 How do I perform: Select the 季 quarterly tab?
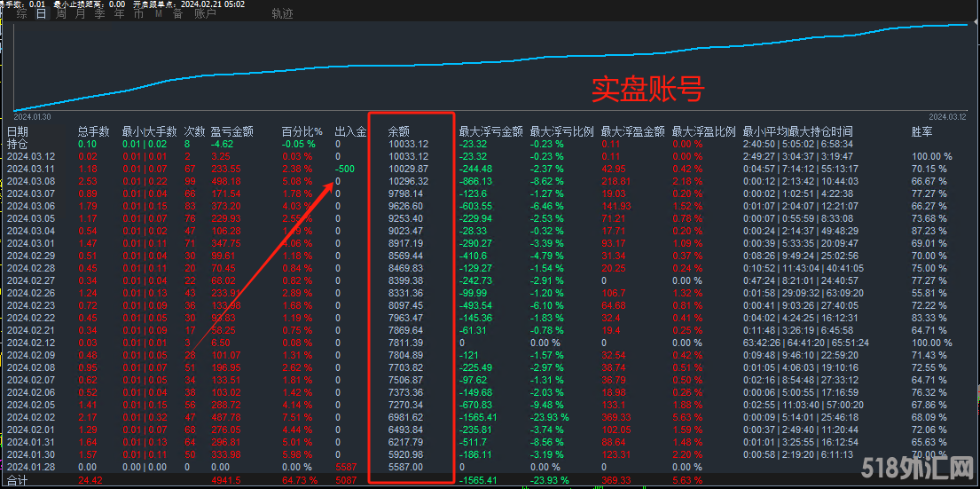point(99,14)
